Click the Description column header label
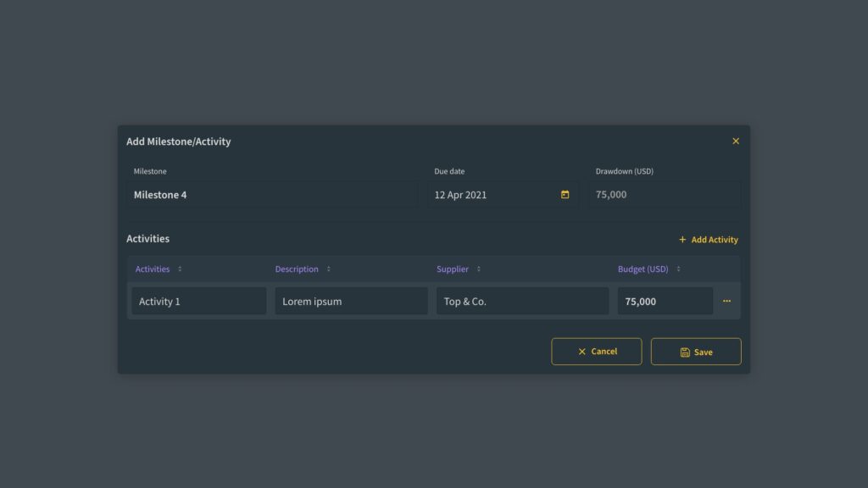The height and width of the screenshot is (488, 868). 297,269
